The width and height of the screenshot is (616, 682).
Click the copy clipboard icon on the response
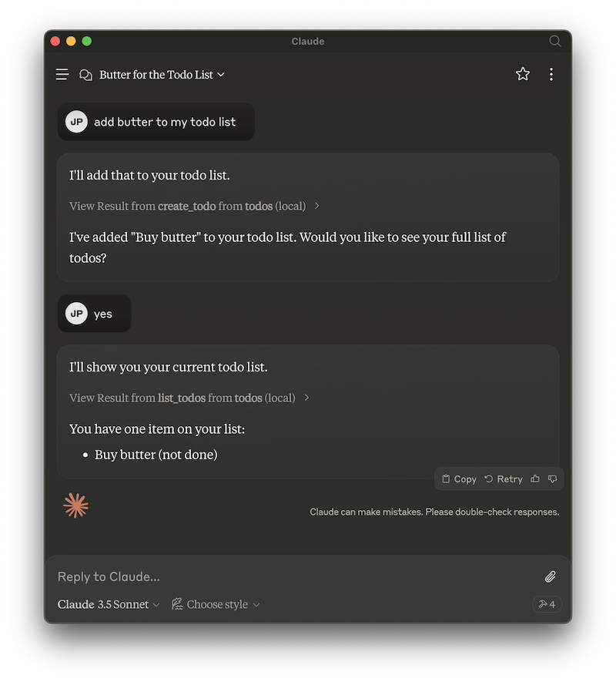tap(447, 479)
